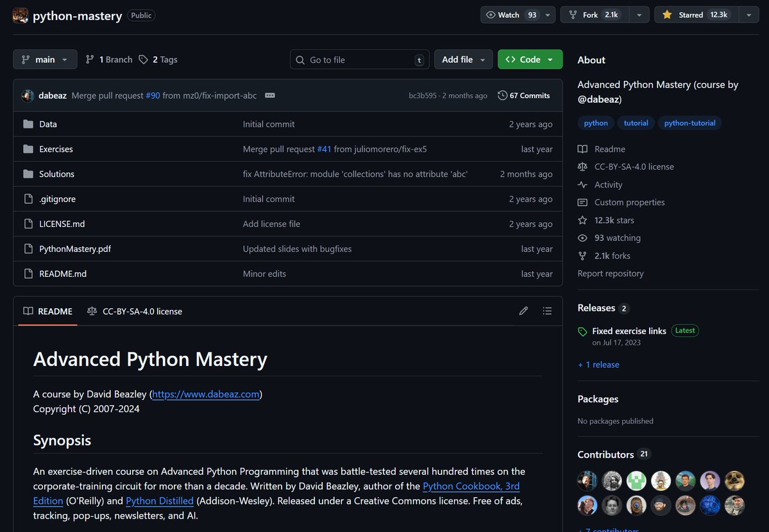
Task: Open the 93 watching link
Action: click(x=618, y=238)
